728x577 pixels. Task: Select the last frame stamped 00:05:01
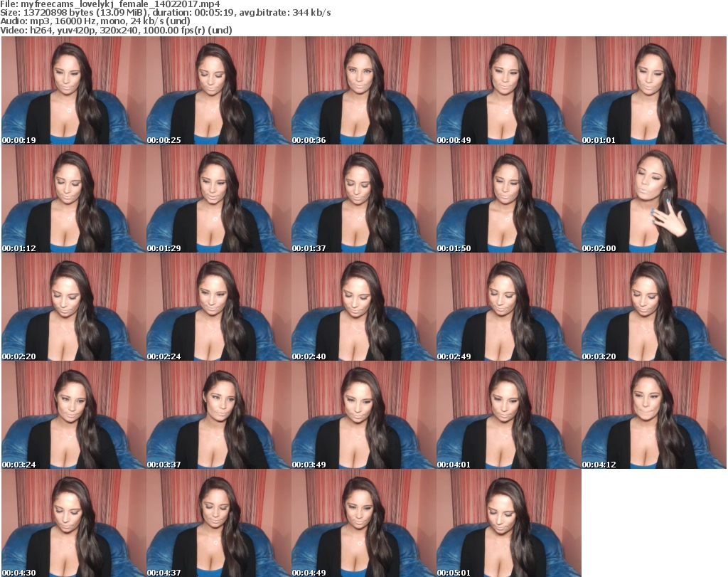[x=508, y=523]
